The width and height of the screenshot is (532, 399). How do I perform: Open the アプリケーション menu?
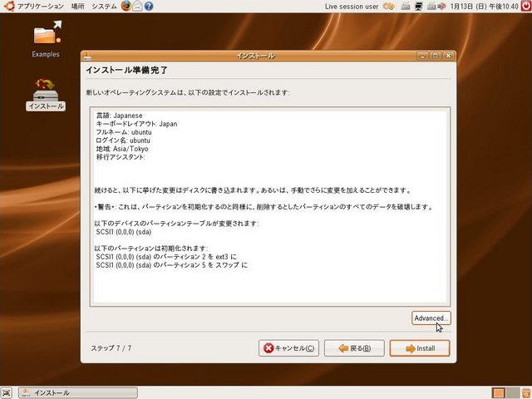click(41, 6)
